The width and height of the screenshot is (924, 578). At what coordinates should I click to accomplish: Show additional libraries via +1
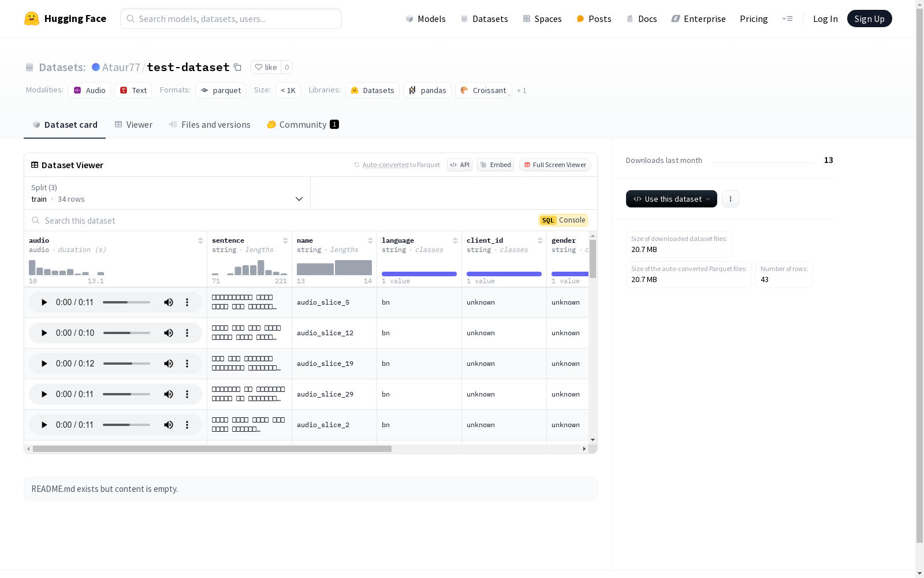click(521, 90)
